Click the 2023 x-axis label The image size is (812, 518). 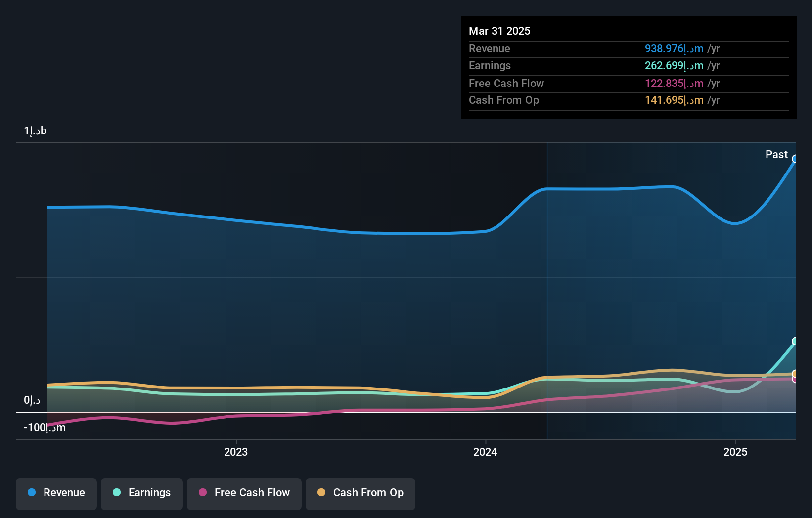point(236,452)
